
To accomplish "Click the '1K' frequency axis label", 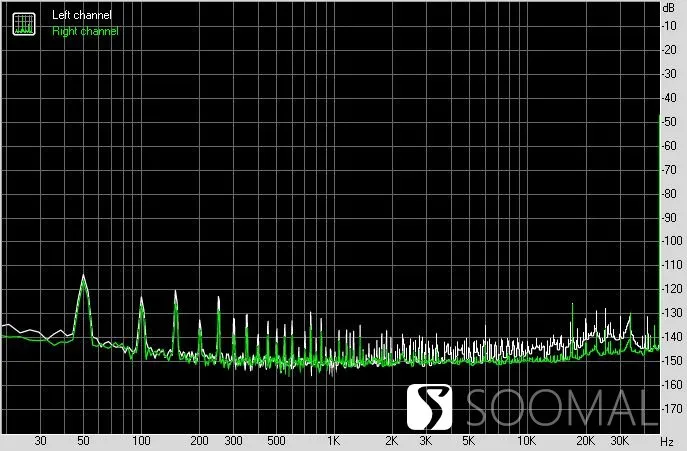I will coord(333,440).
